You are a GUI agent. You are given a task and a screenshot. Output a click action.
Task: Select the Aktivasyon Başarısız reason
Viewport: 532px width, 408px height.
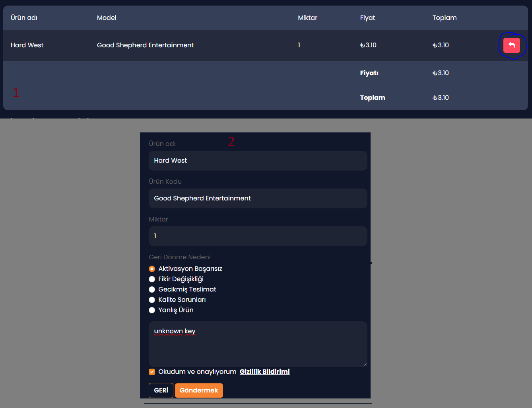pyautogui.click(x=152, y=269)
